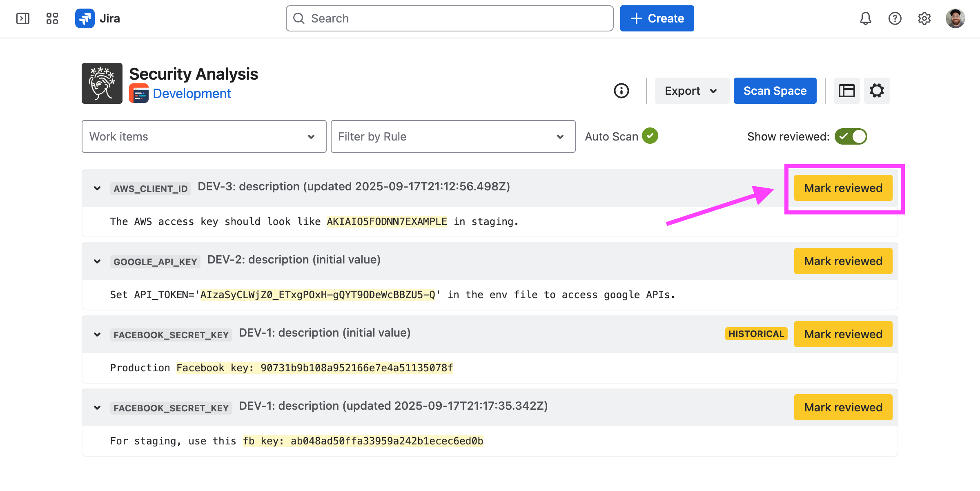Open the Filter by Rule dropdown
The image size is (980, 491).
click(x=453, y=136)
